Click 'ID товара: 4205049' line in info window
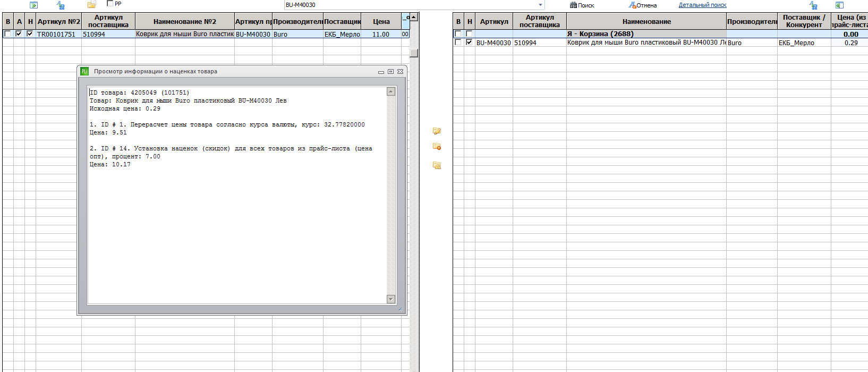868x372 pixels. coord(139,92)
